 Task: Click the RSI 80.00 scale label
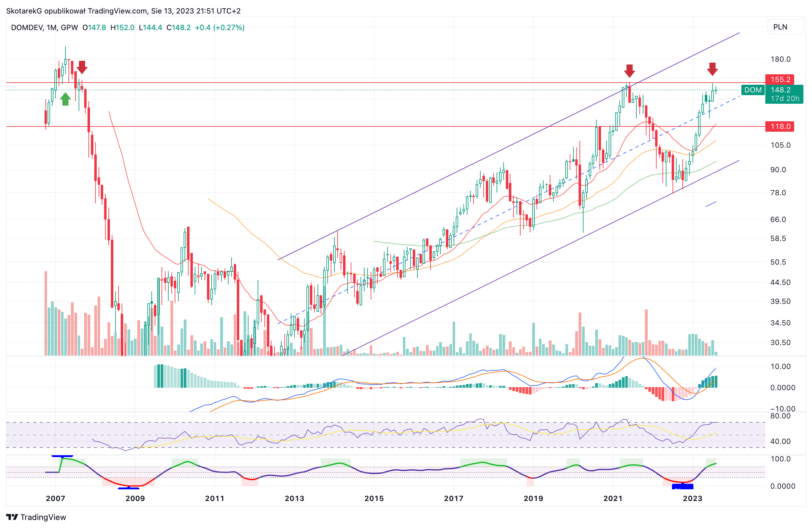pyautogui.click(x=780, y=416)
